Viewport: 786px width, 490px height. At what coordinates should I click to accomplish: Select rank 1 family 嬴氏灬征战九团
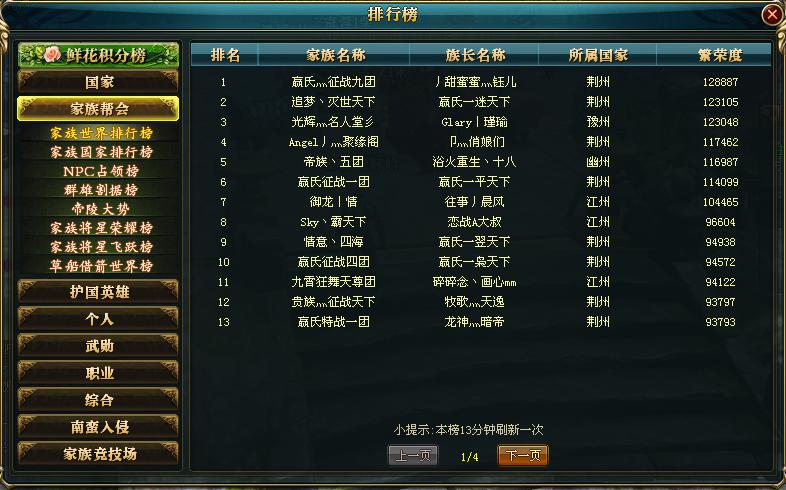pos(333,82)
